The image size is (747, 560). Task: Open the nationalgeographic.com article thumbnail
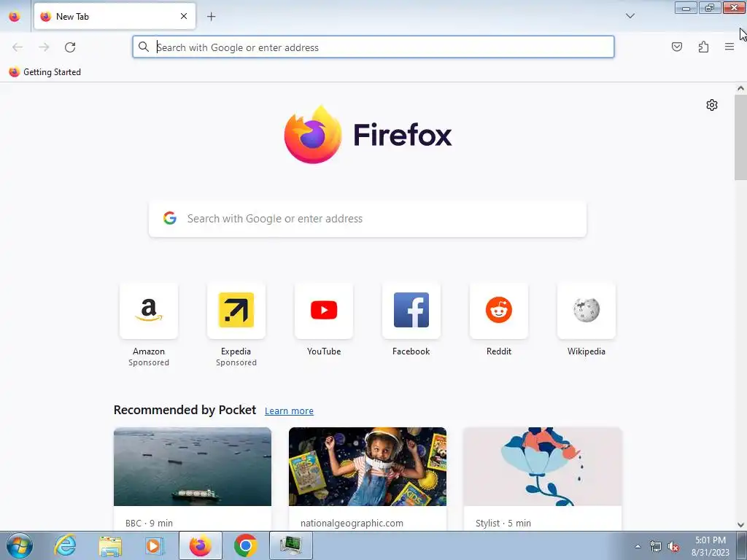[368, 466]
